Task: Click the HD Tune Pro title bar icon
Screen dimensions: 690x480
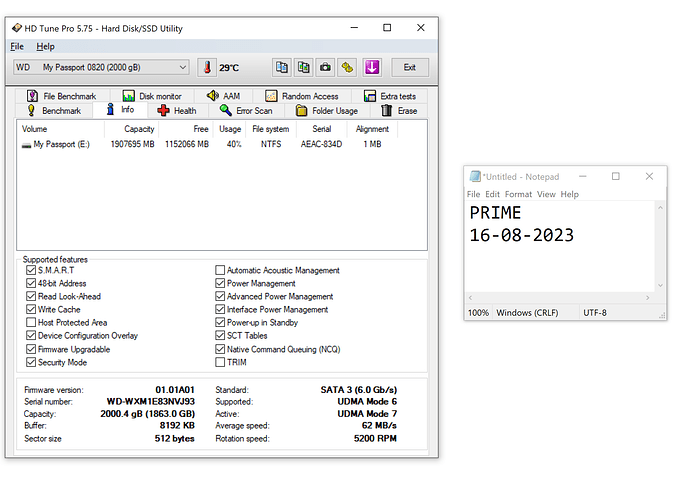Action: point(17,28)
